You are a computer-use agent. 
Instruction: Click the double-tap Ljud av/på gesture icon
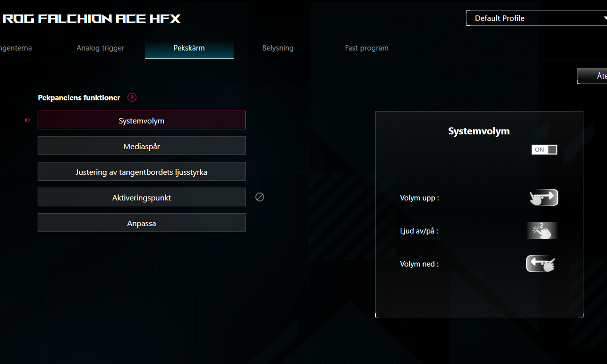(542, 231)
